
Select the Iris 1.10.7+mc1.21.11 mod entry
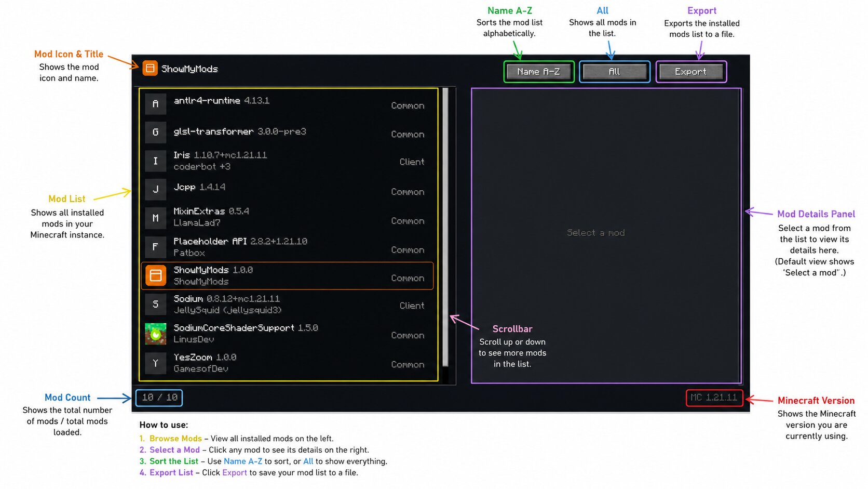coord(287,161)
